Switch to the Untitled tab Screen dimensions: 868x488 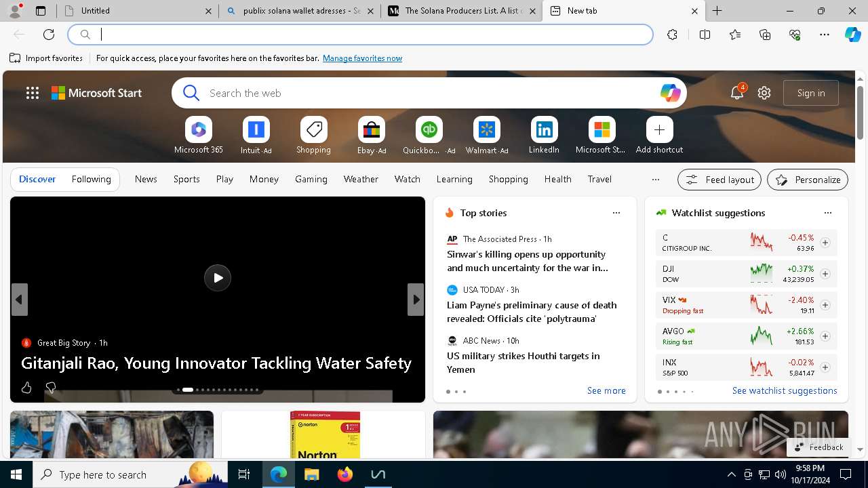[x=138, y=11]
